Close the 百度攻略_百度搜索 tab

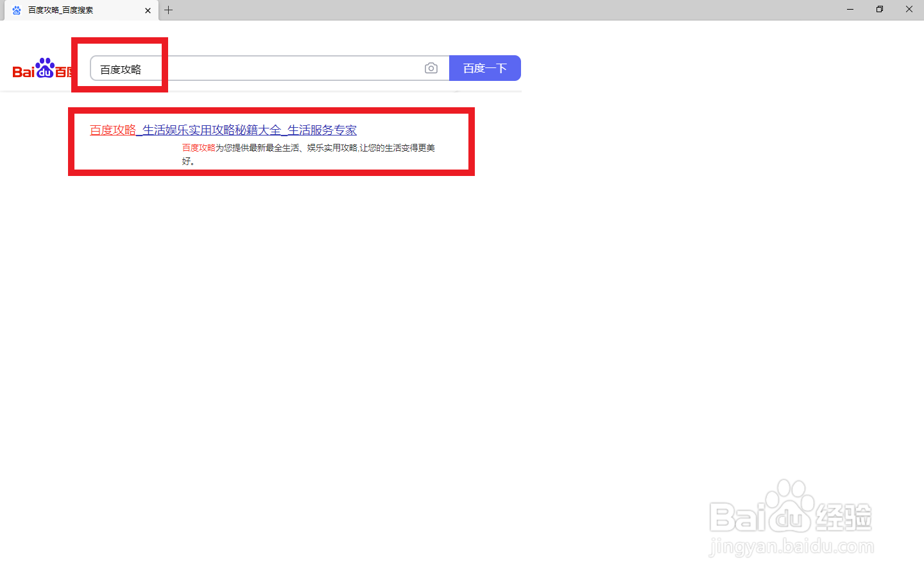point(148,10)
